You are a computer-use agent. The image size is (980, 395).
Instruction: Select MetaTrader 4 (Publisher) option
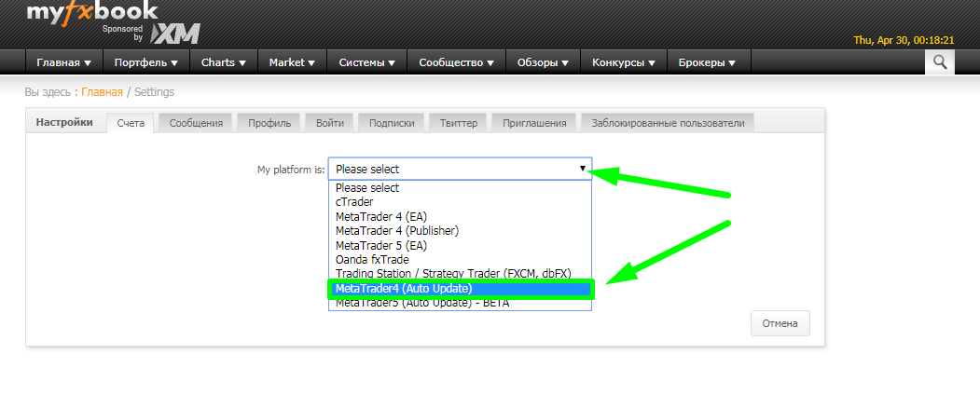tap(460, 231)
